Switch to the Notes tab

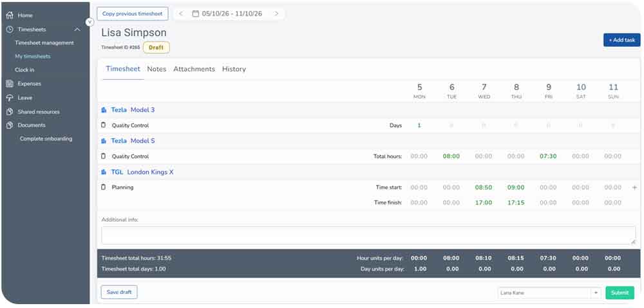(156, 69)
